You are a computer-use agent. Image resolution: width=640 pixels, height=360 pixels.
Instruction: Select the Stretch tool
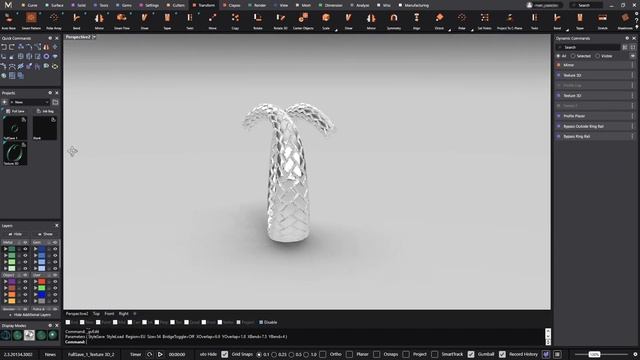(x=602, y=21)
